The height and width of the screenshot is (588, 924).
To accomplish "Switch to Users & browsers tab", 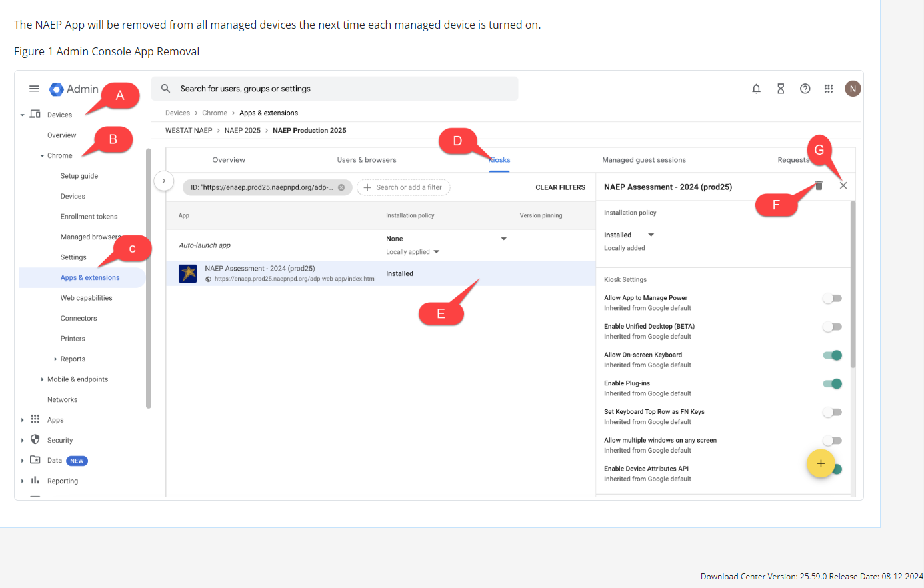I will (x=367, y=160).
